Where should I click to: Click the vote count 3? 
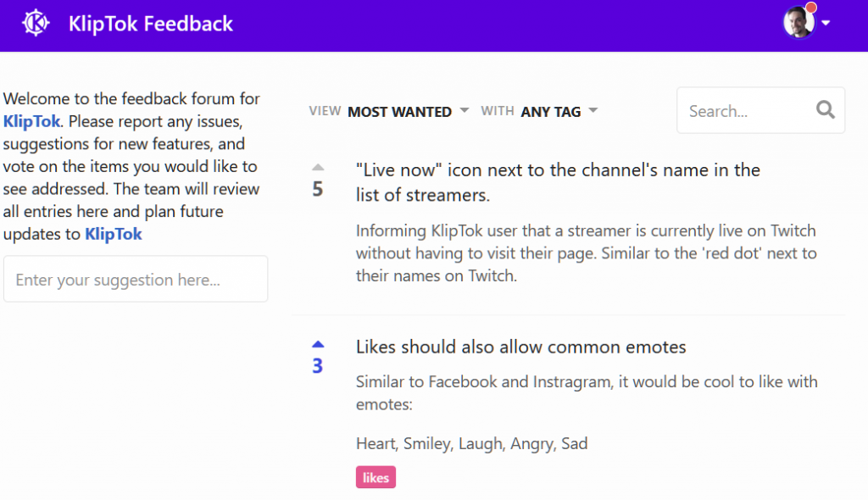click(x=318, y=366)
